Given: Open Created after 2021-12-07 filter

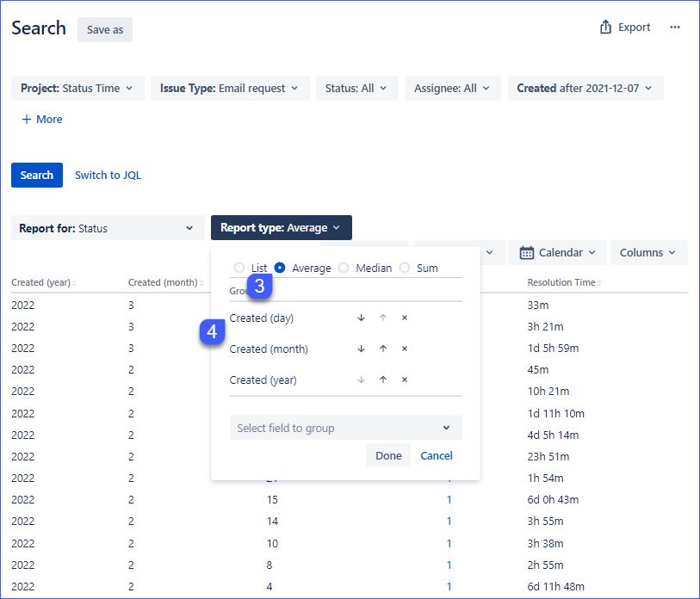Looking at the screenshot, I should [585, 89].
